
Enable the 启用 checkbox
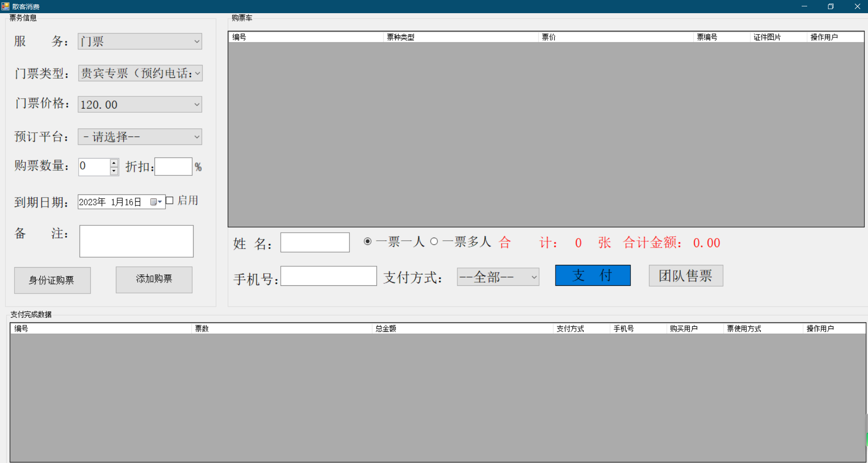pyautogui.click(x=169, y=200)
